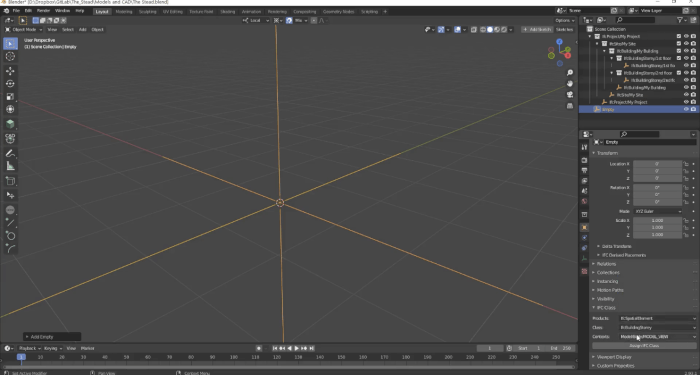Switch perspective/orthographic grid icon

coord(570,106)
